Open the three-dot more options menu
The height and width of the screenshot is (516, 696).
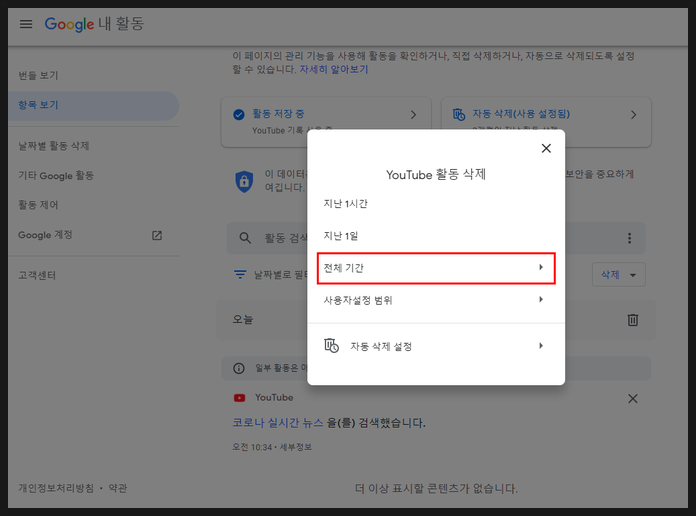[x=629, y=238]
